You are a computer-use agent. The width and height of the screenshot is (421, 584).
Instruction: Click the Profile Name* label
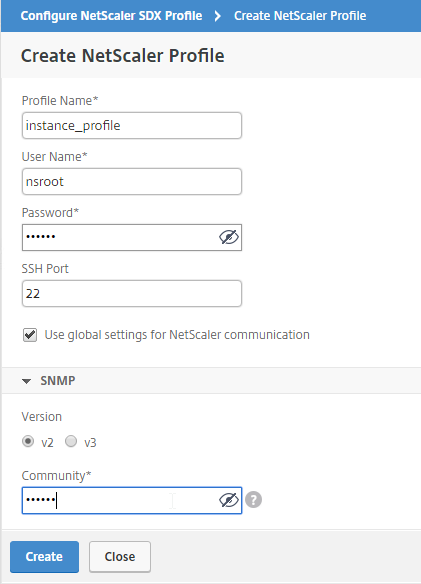60,101
